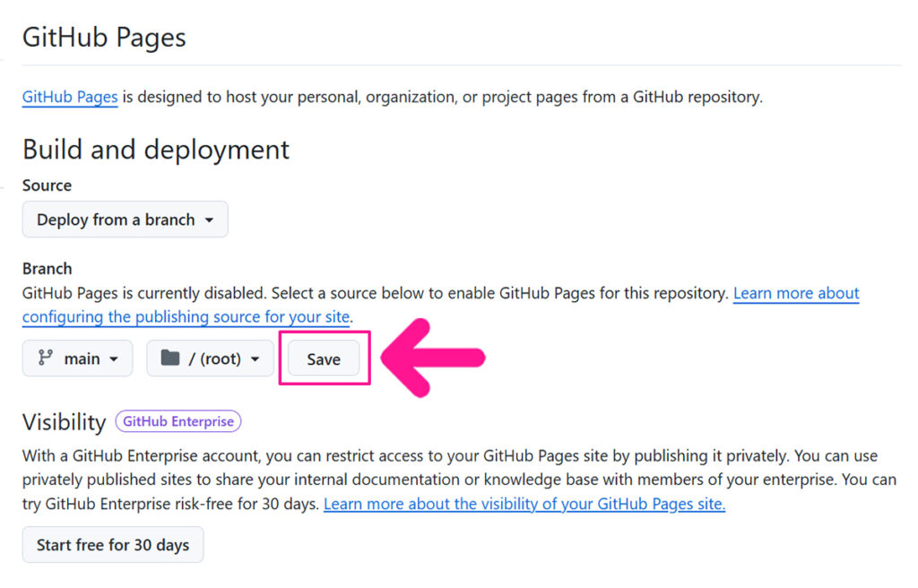Click the Visibility section heading
This screenshot has height=588, width=918.
pos(64,421)
